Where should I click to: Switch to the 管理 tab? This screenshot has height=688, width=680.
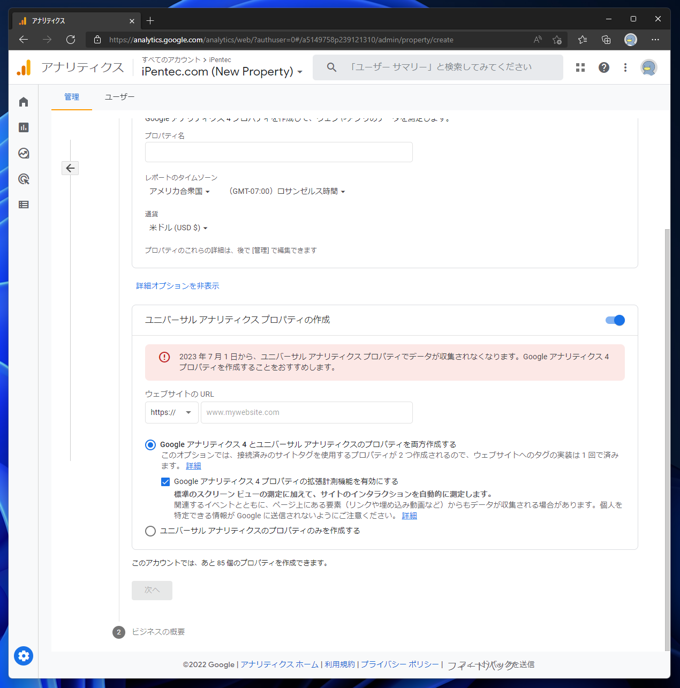[72, 97]
